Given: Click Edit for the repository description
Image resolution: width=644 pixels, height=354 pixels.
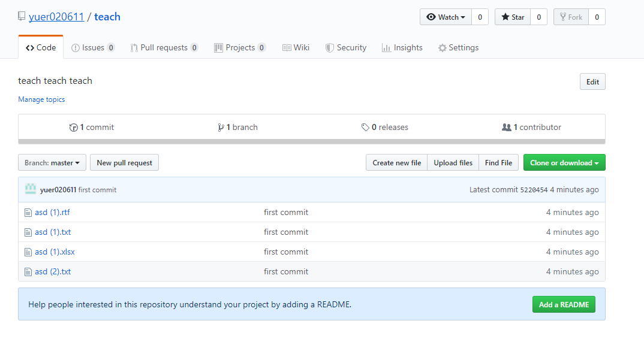Looking at the screenshot, I should click(x=592, y=81).
